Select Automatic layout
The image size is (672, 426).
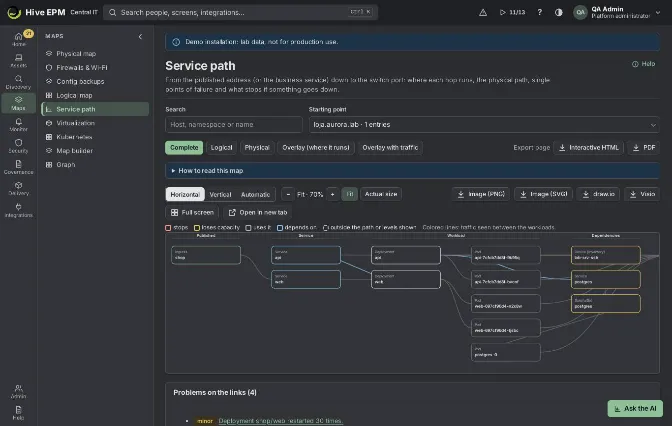pos(255,194)
